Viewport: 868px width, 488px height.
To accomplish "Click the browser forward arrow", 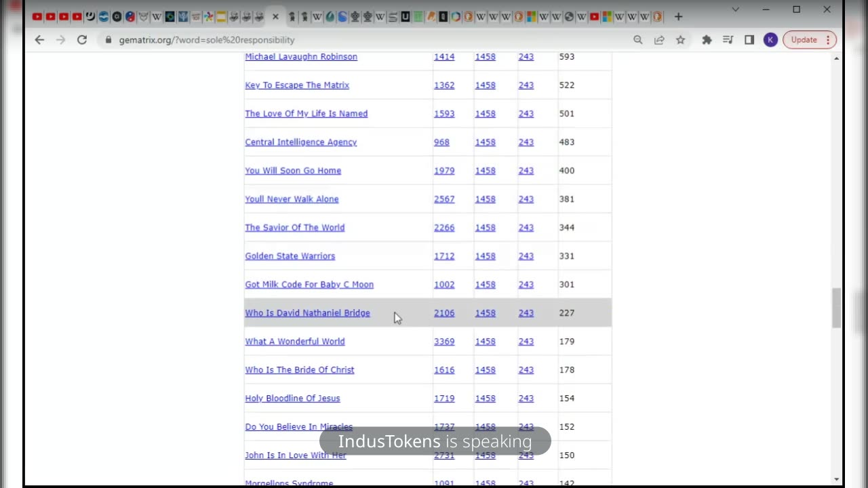I will (x=60, y=40).
